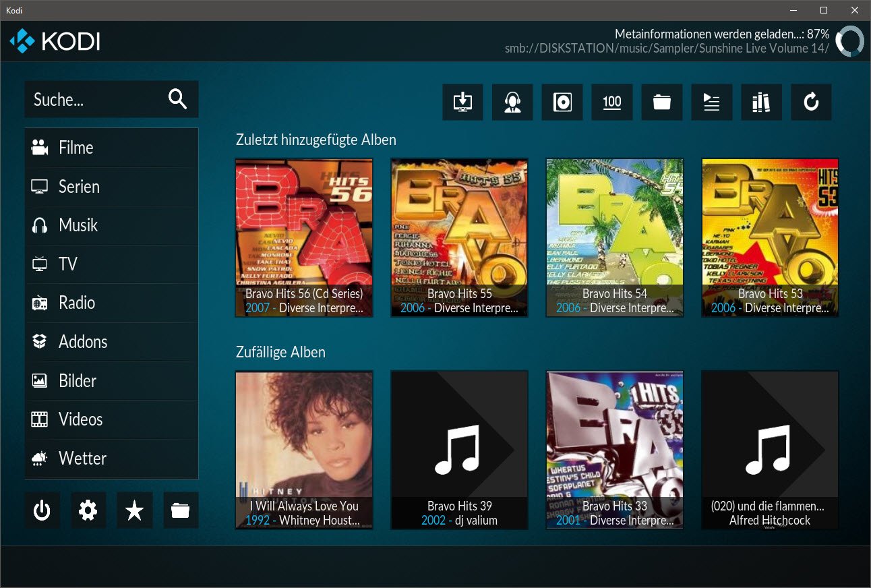The height and width of the screenshot is (588, 871).
Task: Go to the TV section
Action: [112, 264]
